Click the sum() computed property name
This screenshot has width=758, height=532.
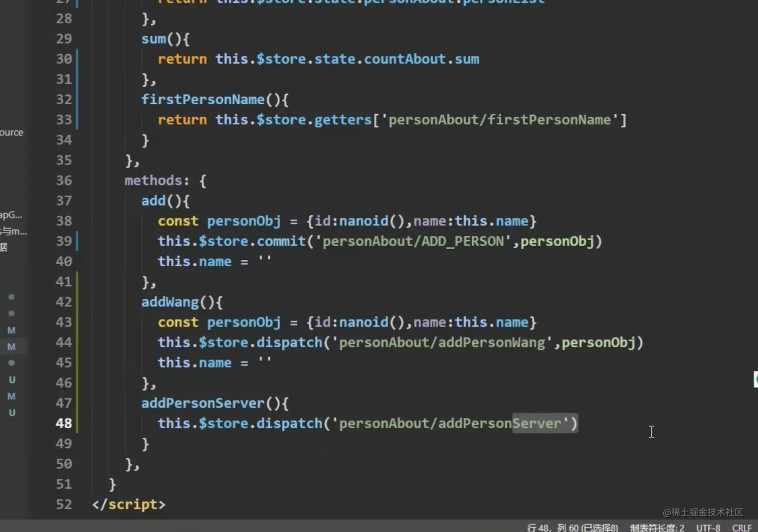tap(153, 39)
